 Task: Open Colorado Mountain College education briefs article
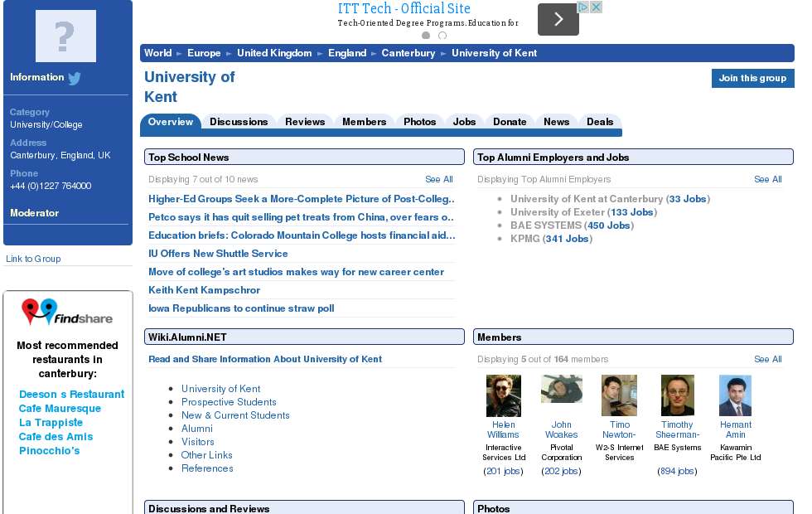tap(302, 235)
